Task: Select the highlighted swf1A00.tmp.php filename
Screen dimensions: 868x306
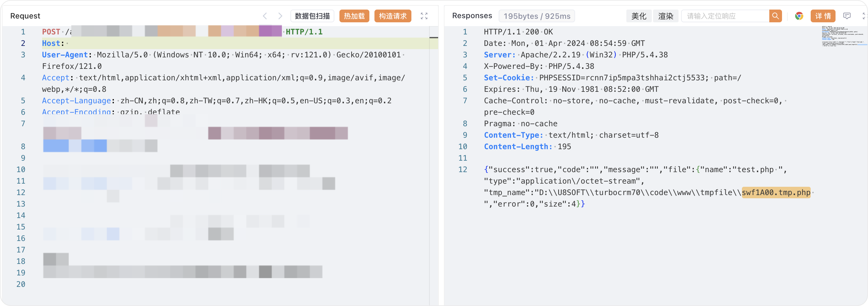Action: [x=776, y=192]
